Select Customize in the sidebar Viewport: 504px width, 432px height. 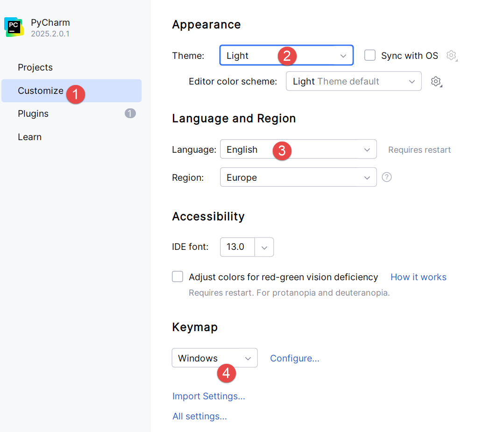pos(40,91)
